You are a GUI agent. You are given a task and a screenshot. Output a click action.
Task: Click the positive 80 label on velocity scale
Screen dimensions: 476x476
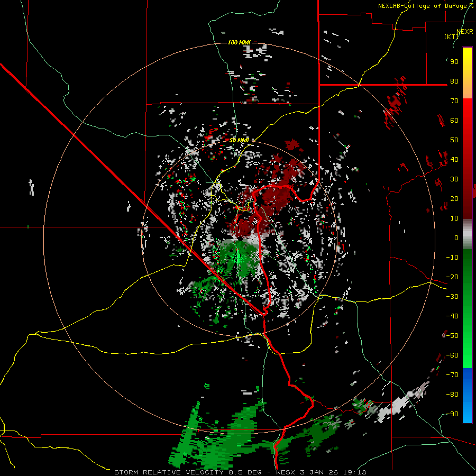(x=454, y=81)
